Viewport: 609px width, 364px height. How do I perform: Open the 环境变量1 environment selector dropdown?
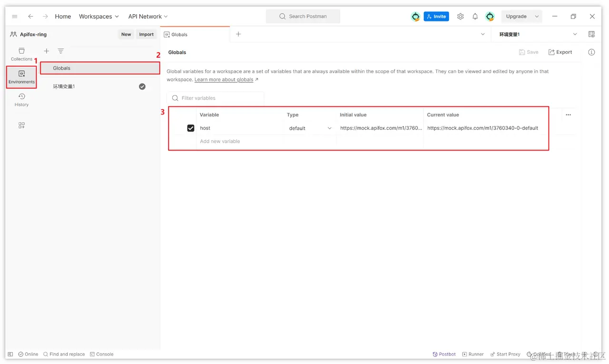click(x=538, y=34)
